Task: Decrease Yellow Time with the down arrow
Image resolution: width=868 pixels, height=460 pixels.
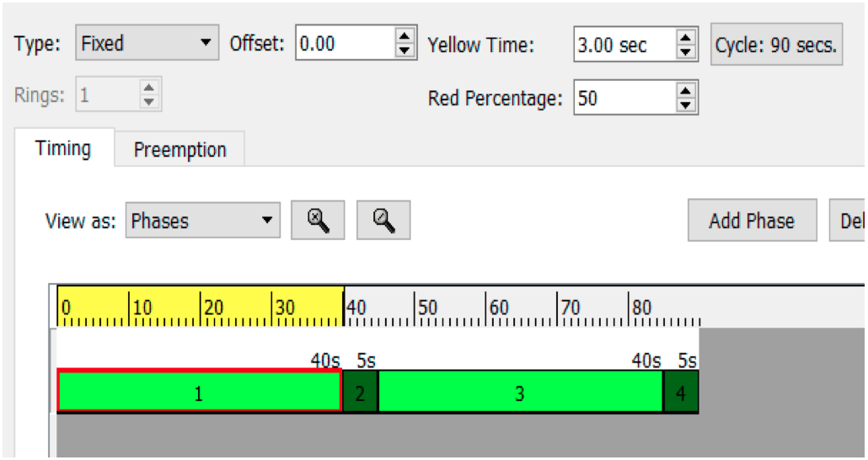Action: coord(685,52)
